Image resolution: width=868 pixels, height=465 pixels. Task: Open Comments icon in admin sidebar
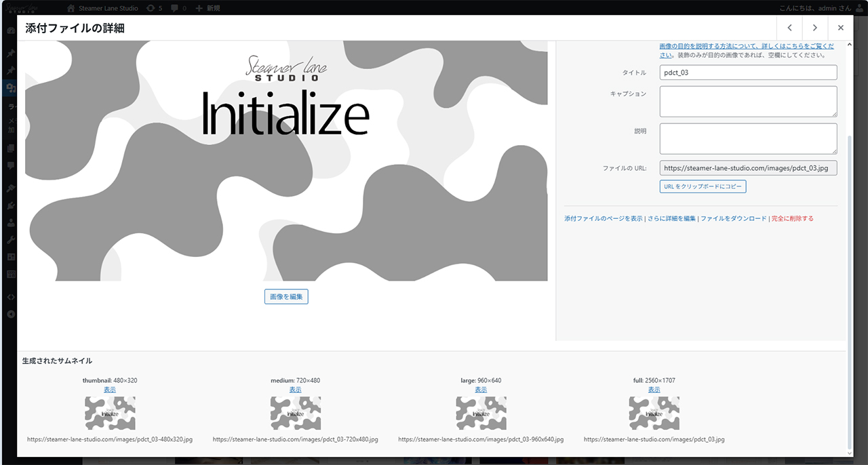click(11, 165)
